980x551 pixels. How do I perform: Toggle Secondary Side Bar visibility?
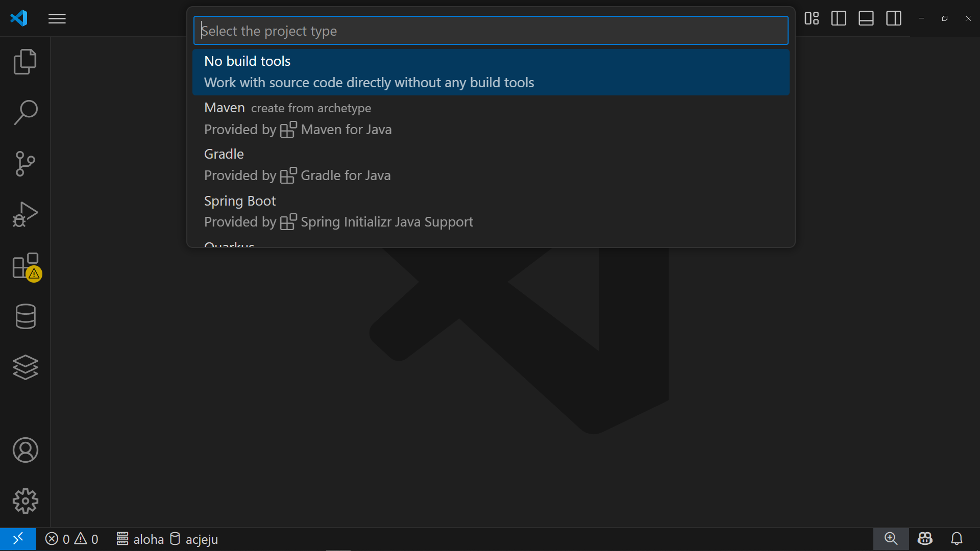[894, 18]
